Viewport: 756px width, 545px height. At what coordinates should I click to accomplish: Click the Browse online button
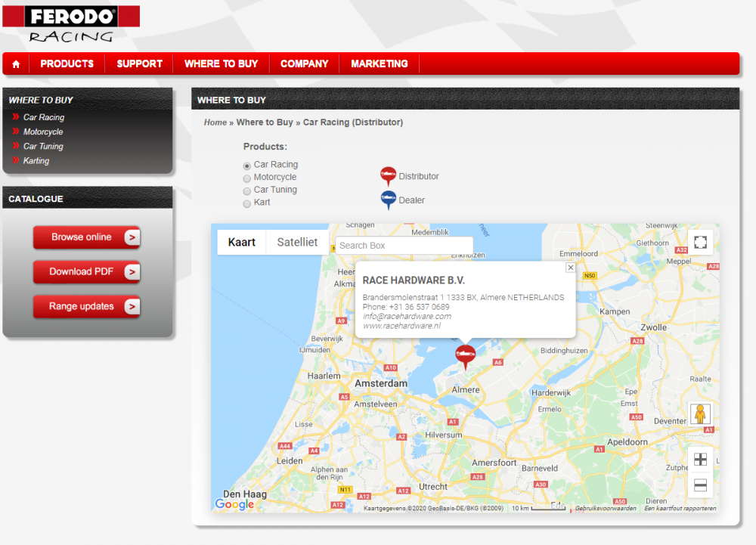click(86, 237)
